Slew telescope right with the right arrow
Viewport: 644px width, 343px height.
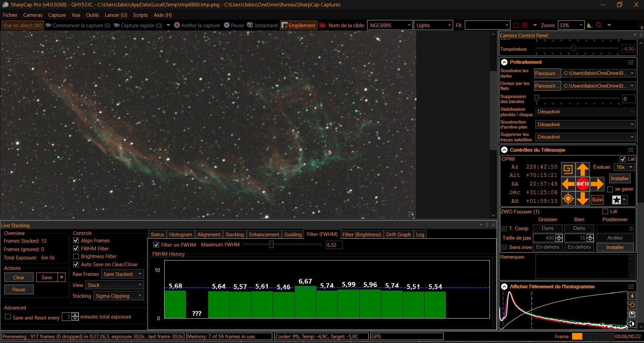597,184
